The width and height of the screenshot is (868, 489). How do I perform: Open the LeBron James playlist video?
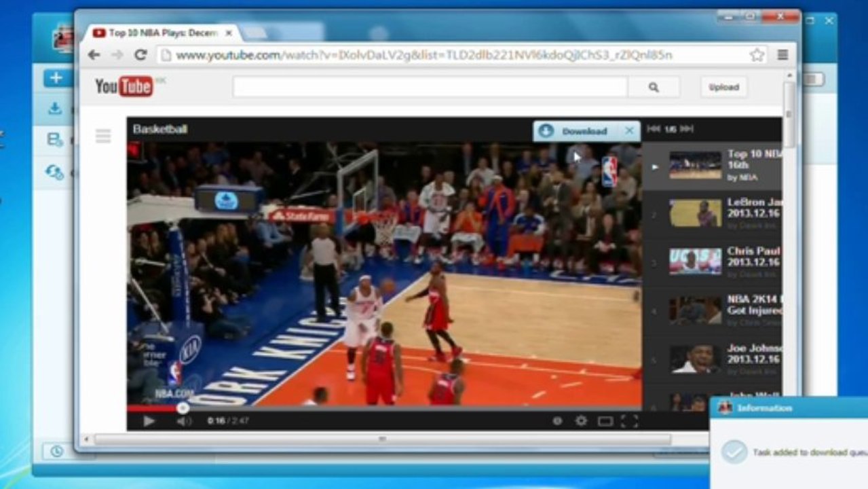click(x=711, y=213)
